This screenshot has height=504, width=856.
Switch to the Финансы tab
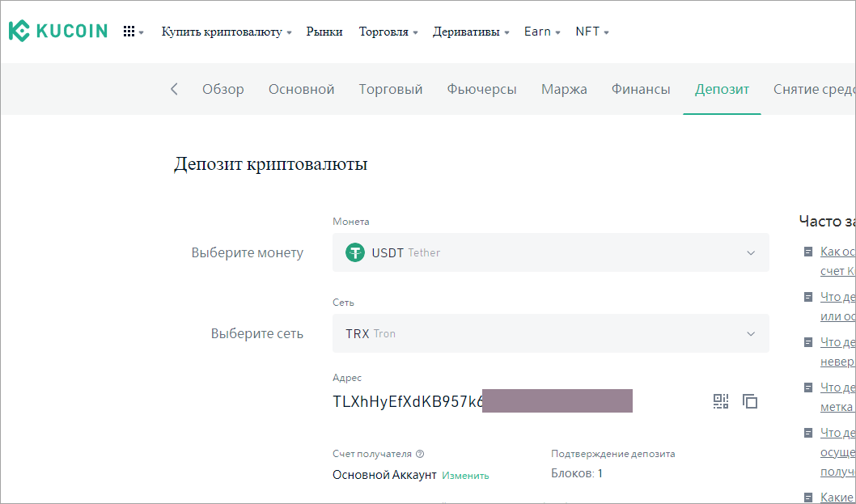click(x=641, y=89)
